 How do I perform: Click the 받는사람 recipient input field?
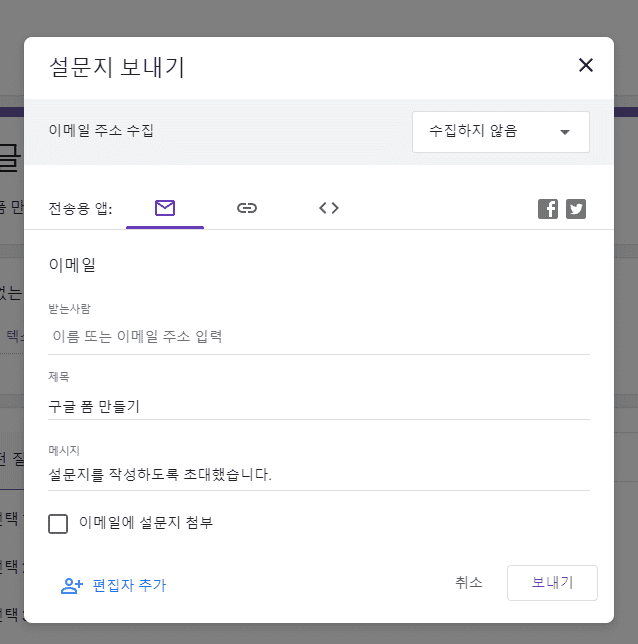pyautogui.click(x=319, y=337)
